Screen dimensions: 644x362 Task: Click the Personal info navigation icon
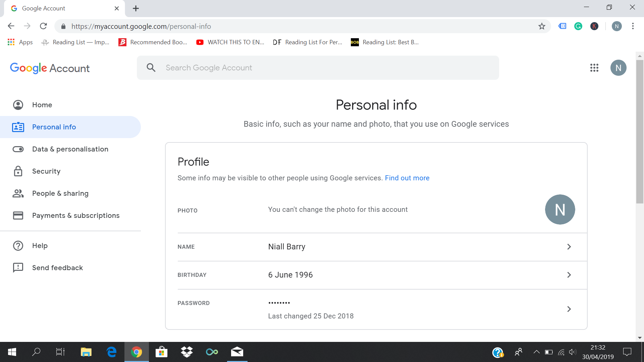click(x=18, y=127)
